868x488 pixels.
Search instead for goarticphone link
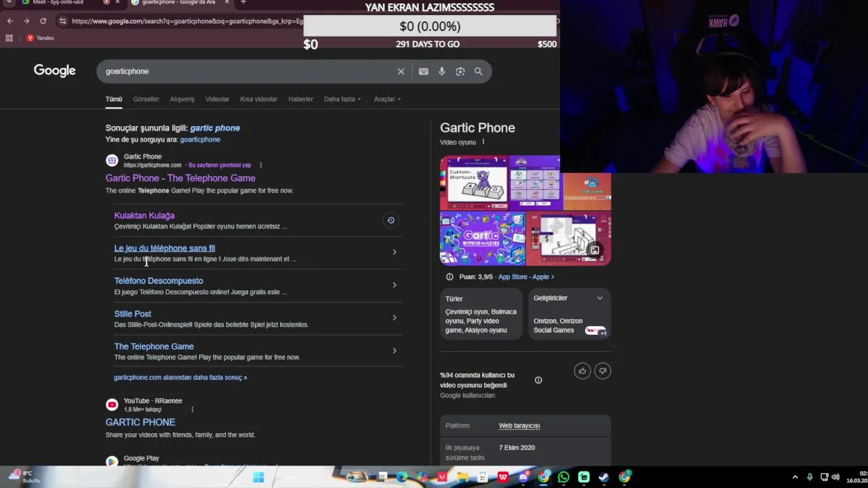coord(200,140)
